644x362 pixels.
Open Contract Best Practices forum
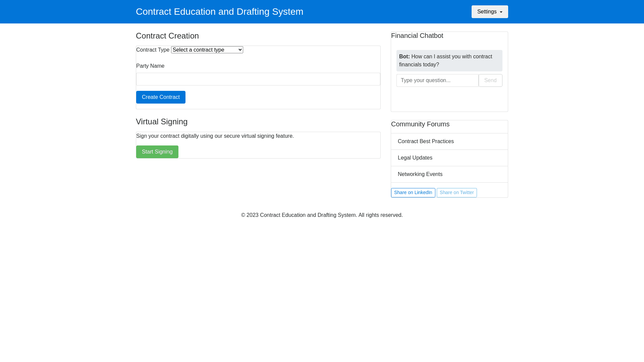(425, 141)
